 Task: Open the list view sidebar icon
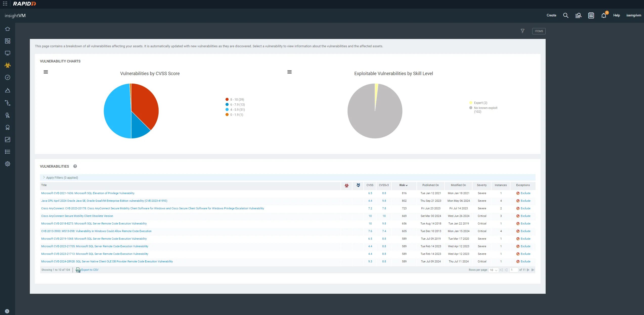click(x=8, y=152)
